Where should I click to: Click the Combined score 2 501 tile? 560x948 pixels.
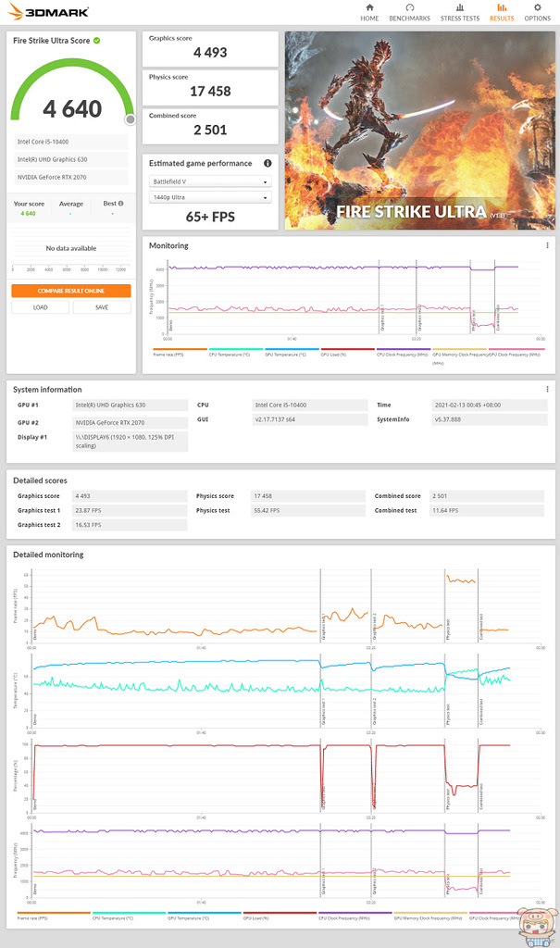[210, 126]
